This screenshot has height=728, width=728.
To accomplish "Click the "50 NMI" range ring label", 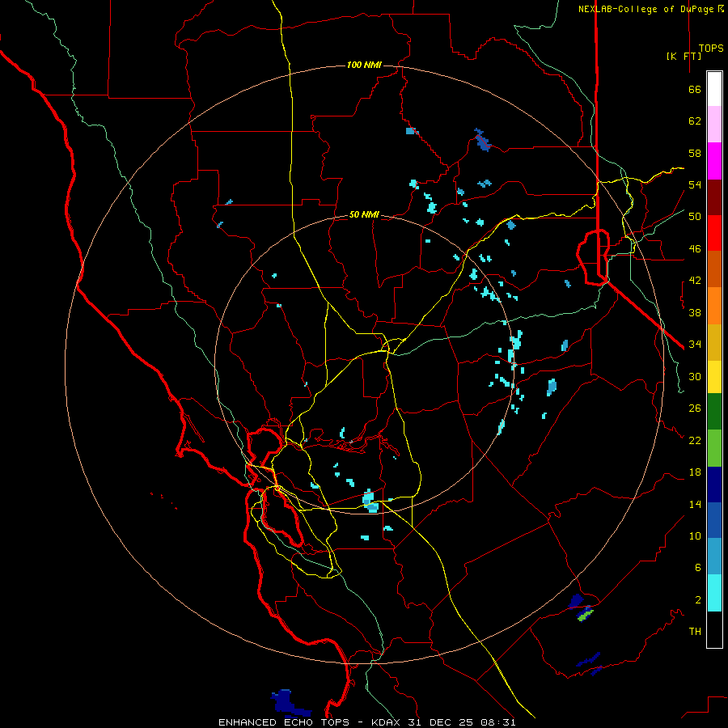I will pyautogui.click(x=364, y=214).
